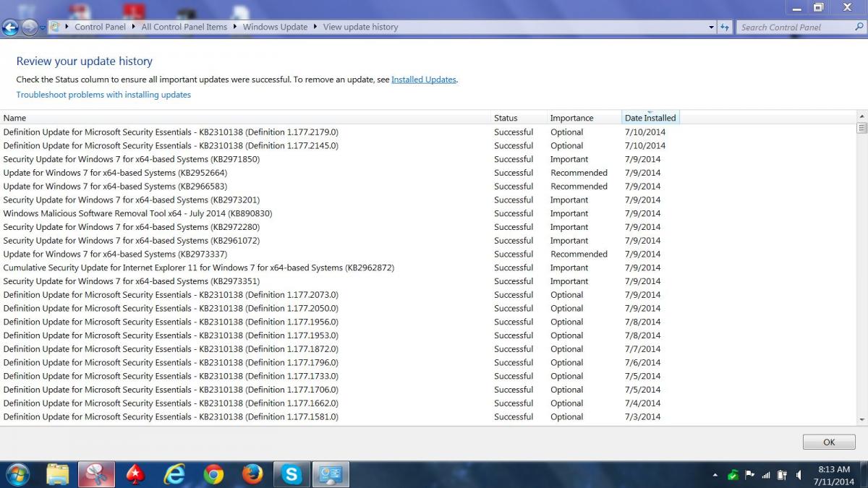Launch Firefox from the taskbar

[252, 474]
